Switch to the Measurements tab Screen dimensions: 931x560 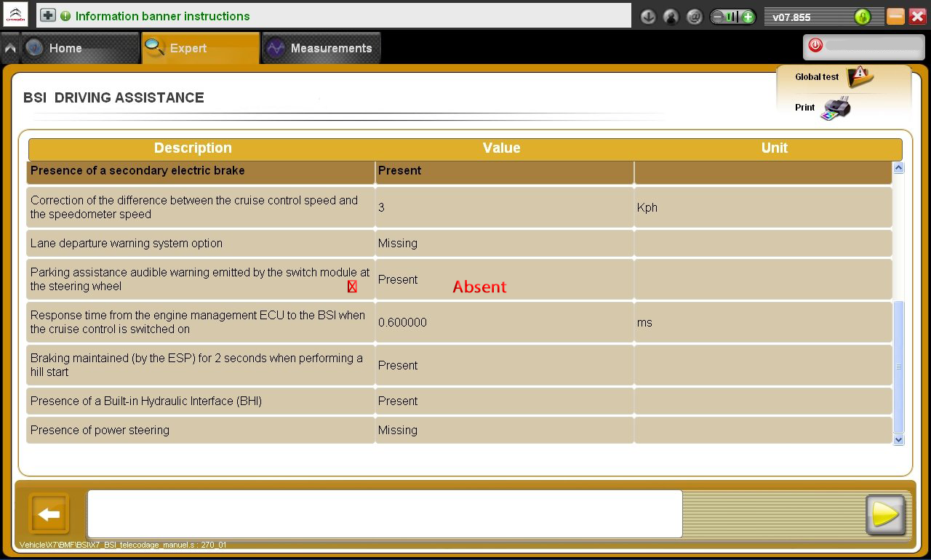321,48
